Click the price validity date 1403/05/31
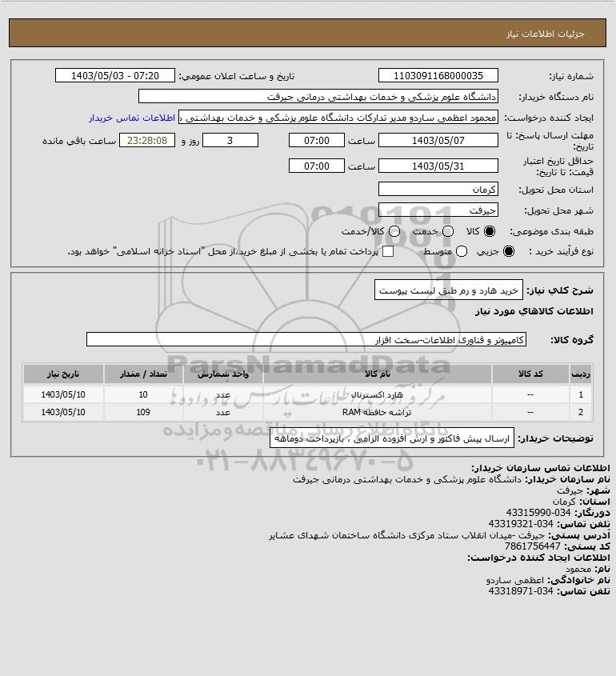The height and width of the screenshot is (676, 616). tap(438, 166)
